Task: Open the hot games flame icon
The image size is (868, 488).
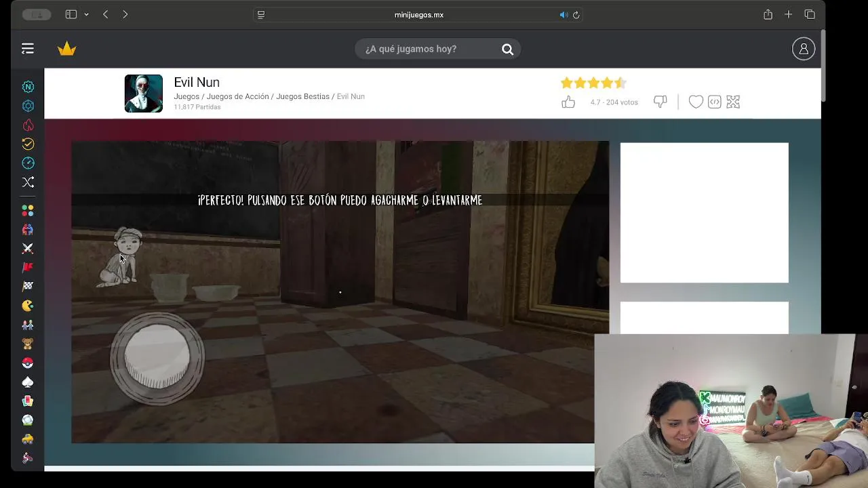Action: 28,125
